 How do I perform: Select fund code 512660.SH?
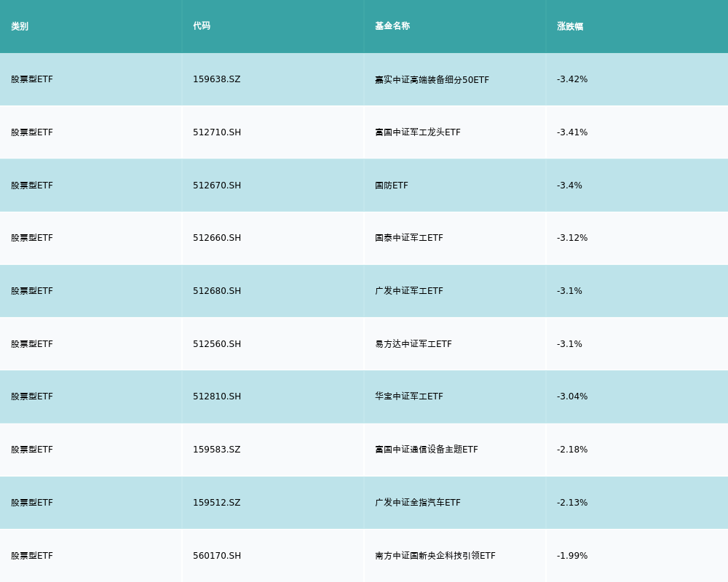216,238
